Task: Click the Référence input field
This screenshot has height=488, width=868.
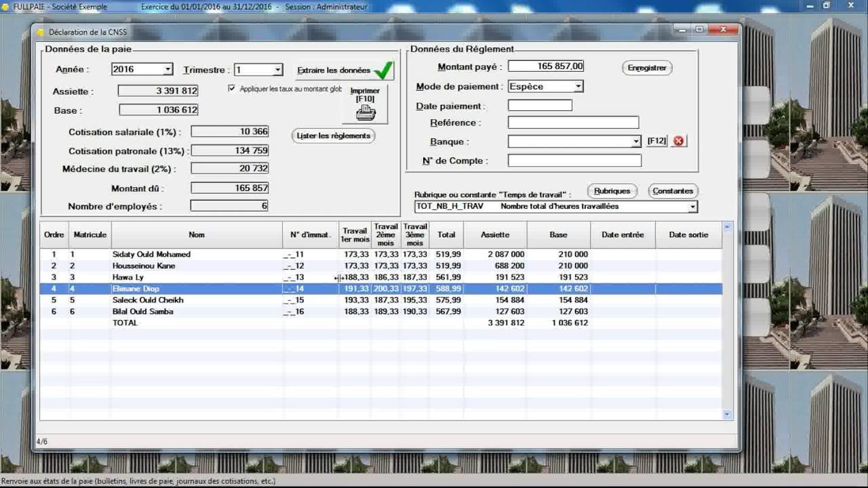Action: point(573,123)
